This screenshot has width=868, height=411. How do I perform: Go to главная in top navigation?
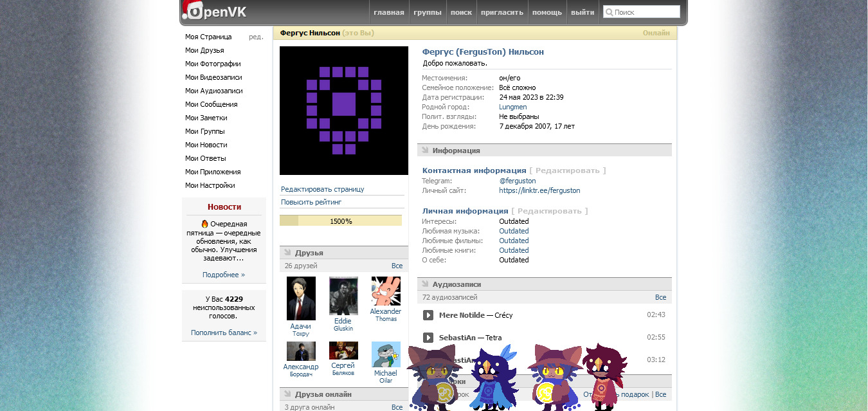pos(389,12)
